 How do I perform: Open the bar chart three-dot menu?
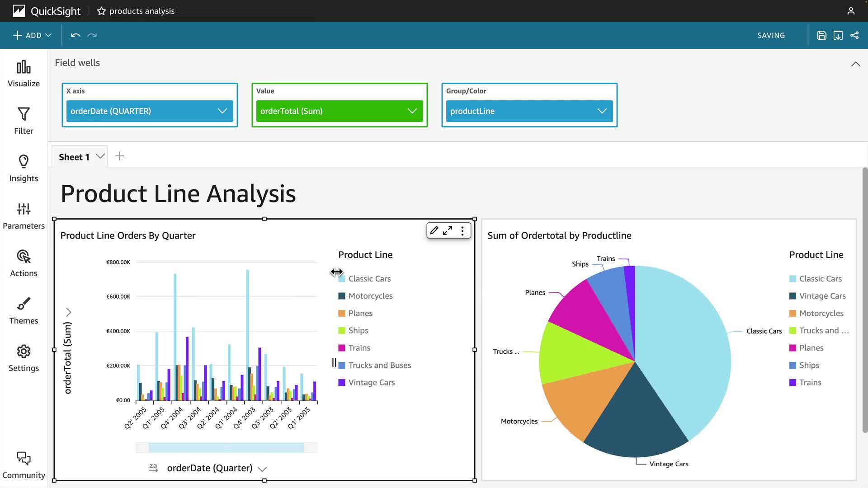point(462,231)
